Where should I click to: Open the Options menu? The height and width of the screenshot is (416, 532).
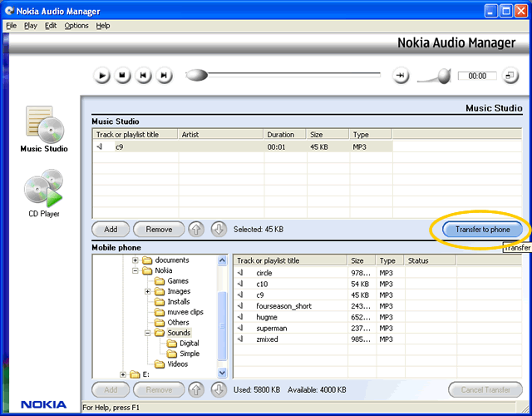pos(76,26)
